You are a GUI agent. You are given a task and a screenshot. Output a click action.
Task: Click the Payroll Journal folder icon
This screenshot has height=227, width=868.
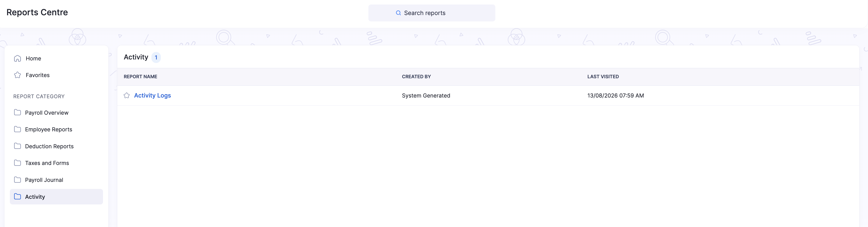(18, 180)
